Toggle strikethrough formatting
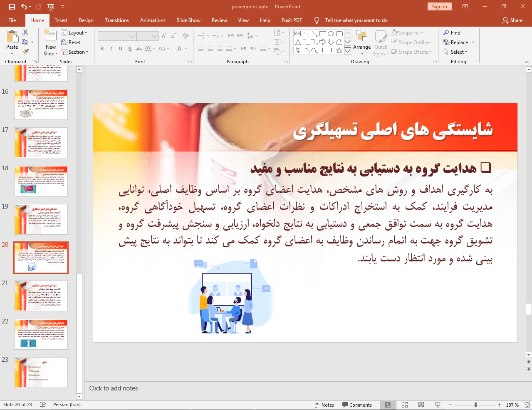Image resolution: width=532 pixels, height=410 pixels. (x=139, y=49)
